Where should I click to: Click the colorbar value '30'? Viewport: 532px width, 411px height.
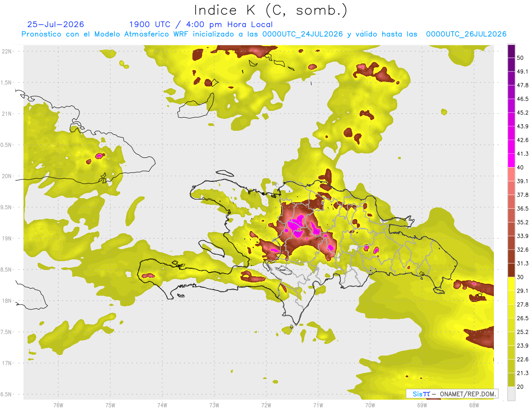(521, 277)
